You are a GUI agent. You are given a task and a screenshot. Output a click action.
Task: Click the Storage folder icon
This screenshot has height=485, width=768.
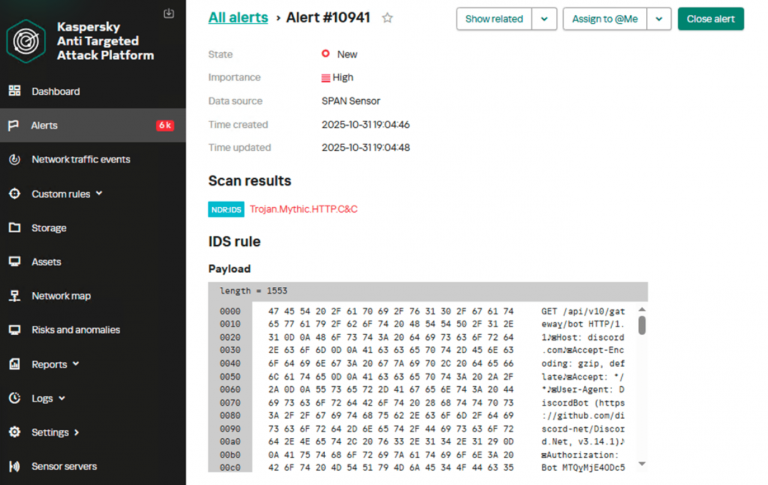click(x=15, y=228)
